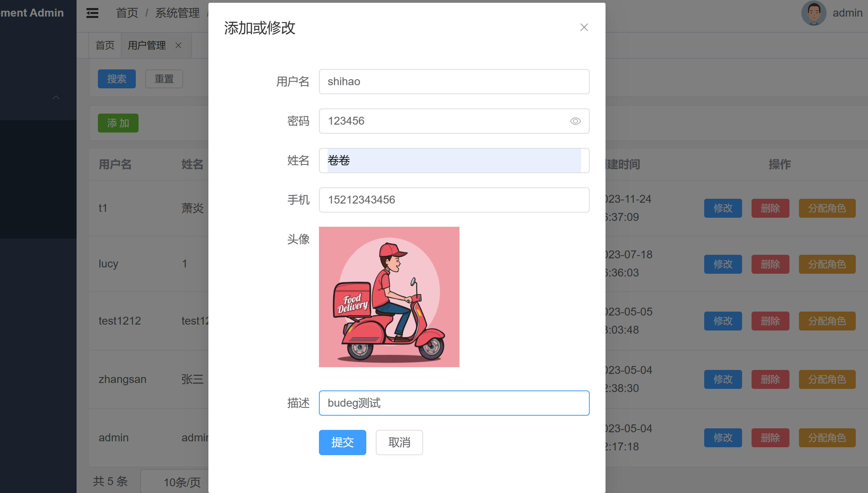Click 删除 for user t1
The width and height of the screenshot is (868, 493).
pyautogui.click(x=771, y=208)
